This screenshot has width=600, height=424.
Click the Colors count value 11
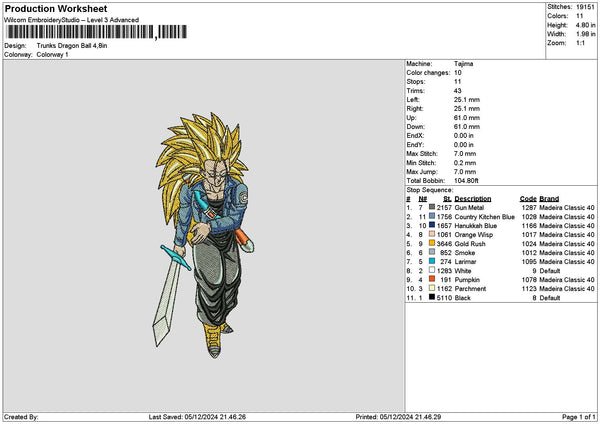coord(580,16)
